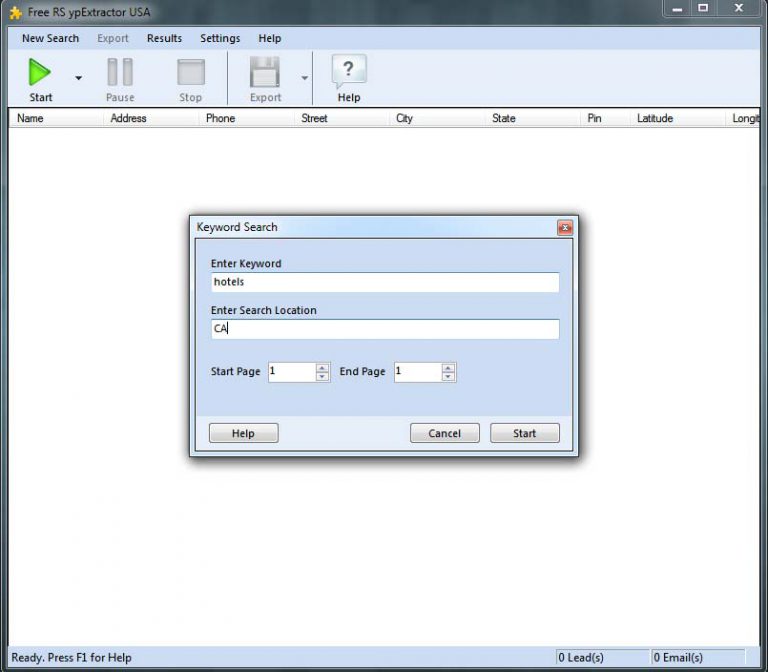Viewport: 768px width, 672px height.
Task: Click the Enter Search Location field
Action: 384,329
